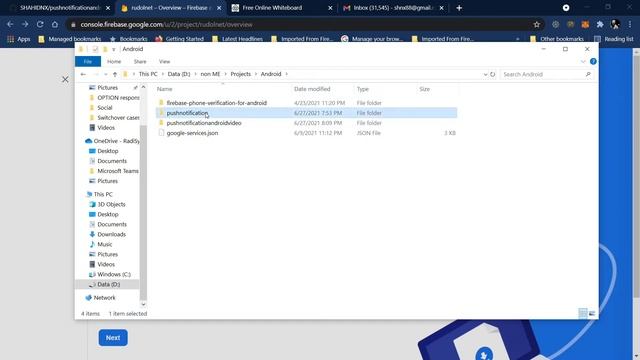This screenshot has width=640, height=360.
Task: Open the File ribbon tab
Action: click(x=88, y=62)
